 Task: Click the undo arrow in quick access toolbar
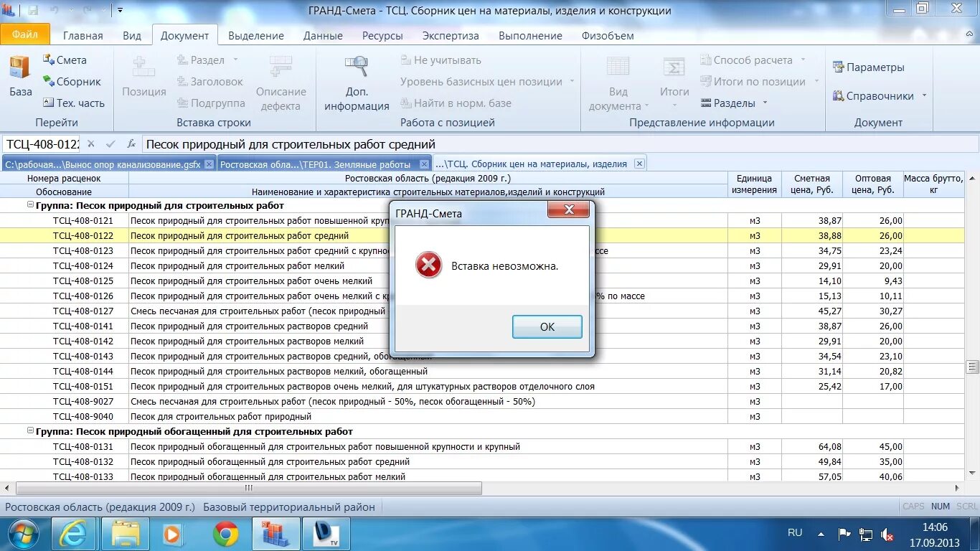click(x=55, y=10)
